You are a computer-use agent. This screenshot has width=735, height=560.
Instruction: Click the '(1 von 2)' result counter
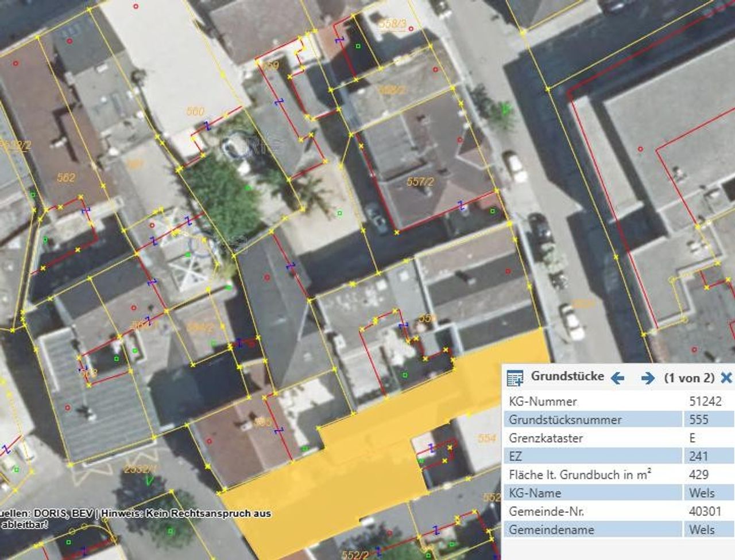point(689,378)
